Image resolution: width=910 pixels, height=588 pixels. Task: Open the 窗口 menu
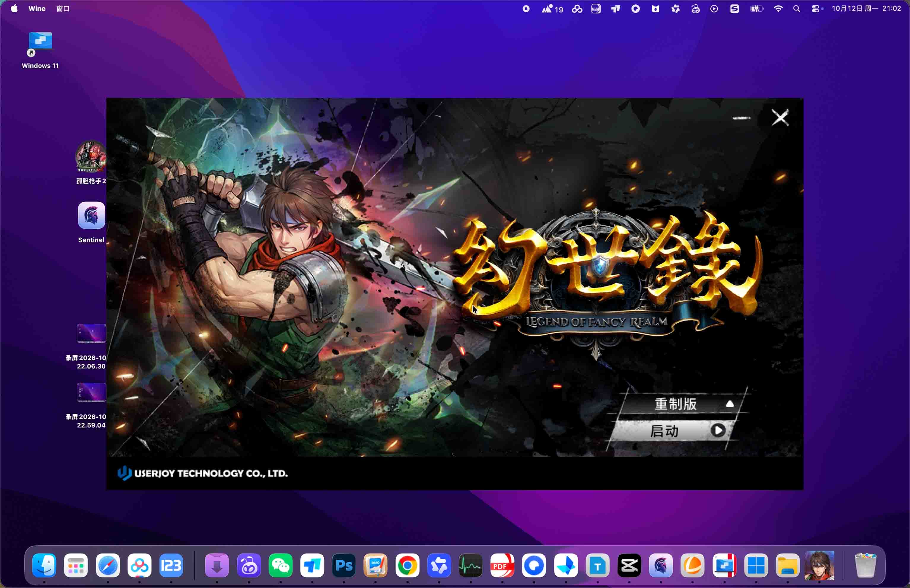(63, 8)
